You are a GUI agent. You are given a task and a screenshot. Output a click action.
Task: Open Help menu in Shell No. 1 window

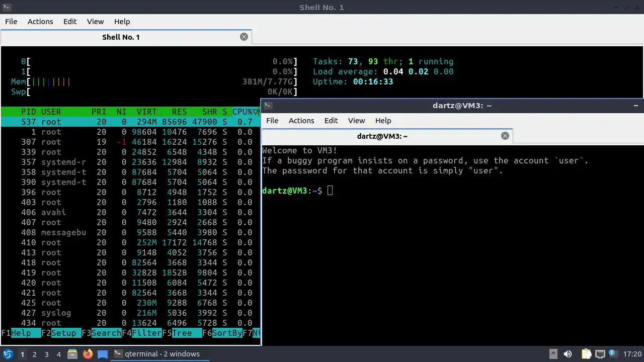coord(122,22)
